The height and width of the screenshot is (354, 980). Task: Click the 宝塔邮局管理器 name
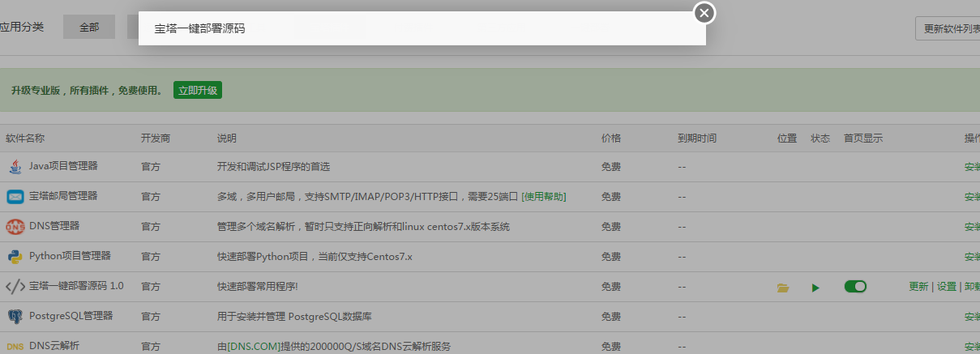click(x=63, y=196)
